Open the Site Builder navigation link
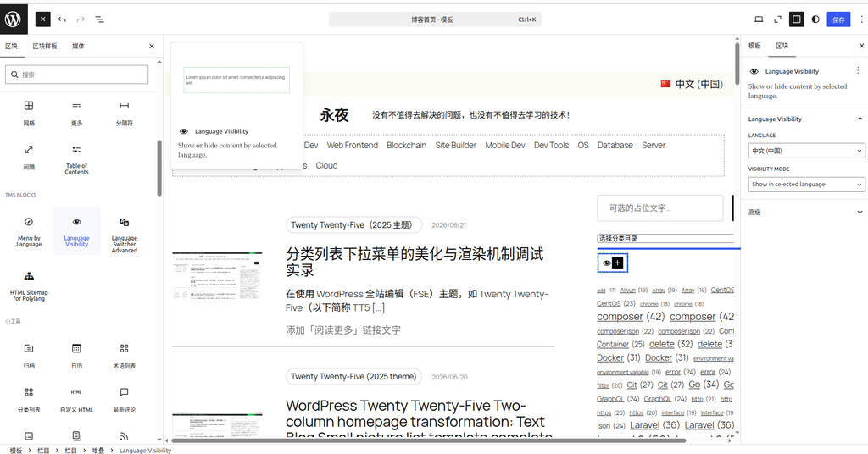The width and height of the screenshot is (868, 454). [455, 145]
